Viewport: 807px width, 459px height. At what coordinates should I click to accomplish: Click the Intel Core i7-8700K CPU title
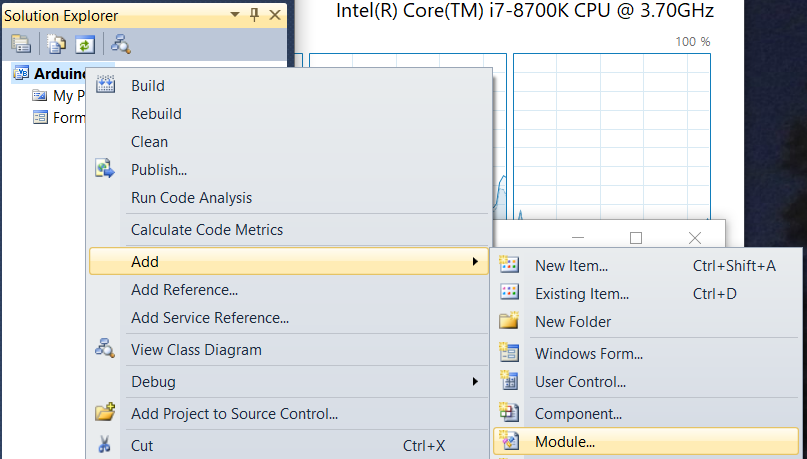[x=525, y=10]
